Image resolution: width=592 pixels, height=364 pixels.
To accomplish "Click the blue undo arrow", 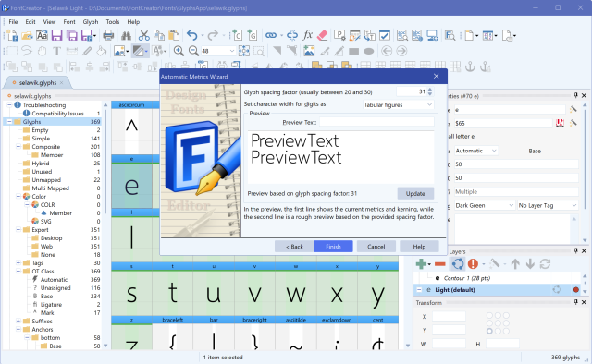I will tap(192, 36).
